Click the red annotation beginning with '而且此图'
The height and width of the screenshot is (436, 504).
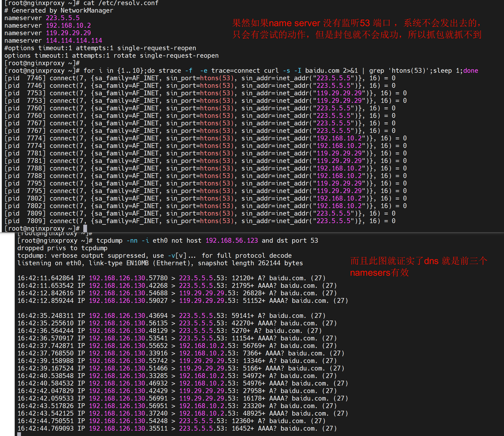click(418, 267)
